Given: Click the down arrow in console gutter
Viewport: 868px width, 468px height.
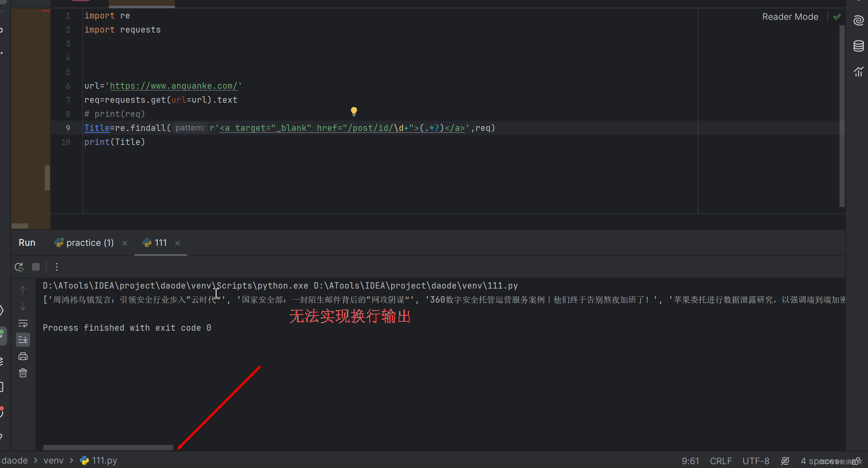Looking at the screenshot, I should (x=23, y=307).
